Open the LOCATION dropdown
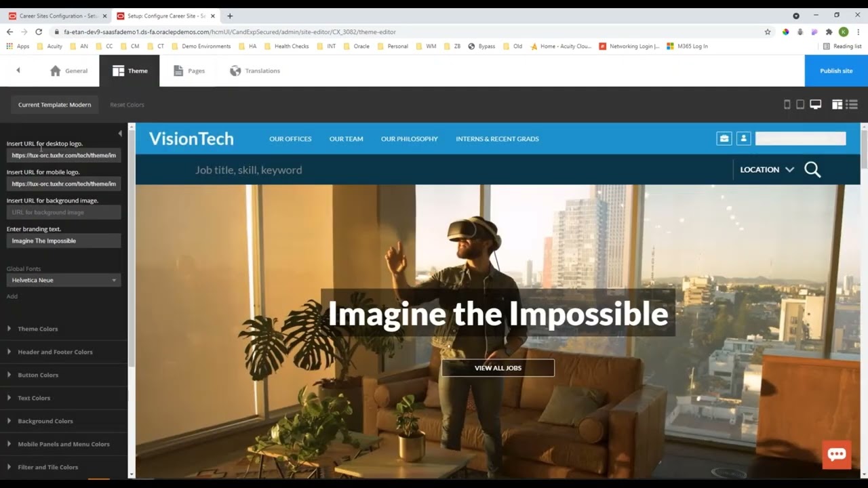Screen dimensions: 868x488 tap(766, 169)
